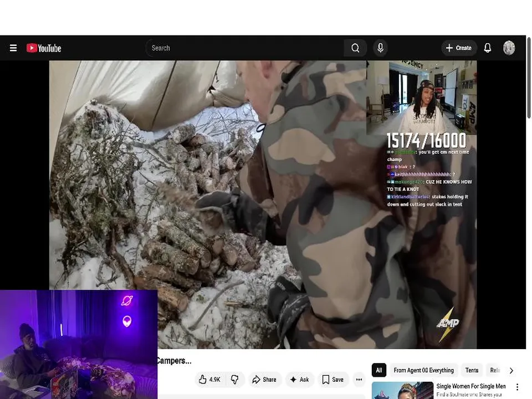Click the Single Women ad thumbnail
Viewport: 532px width, 399px height.
coord(403,391)
